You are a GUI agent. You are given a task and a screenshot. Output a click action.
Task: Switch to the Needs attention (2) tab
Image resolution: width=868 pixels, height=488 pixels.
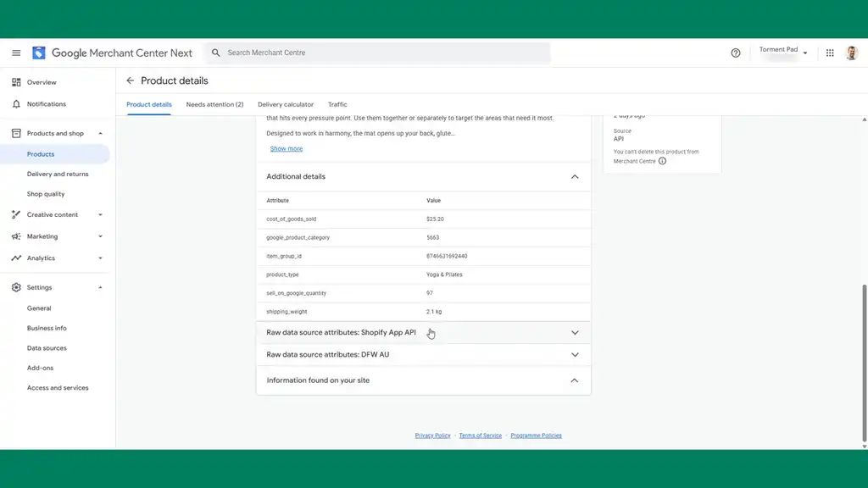pyautogui.click(x=214, y=104)
